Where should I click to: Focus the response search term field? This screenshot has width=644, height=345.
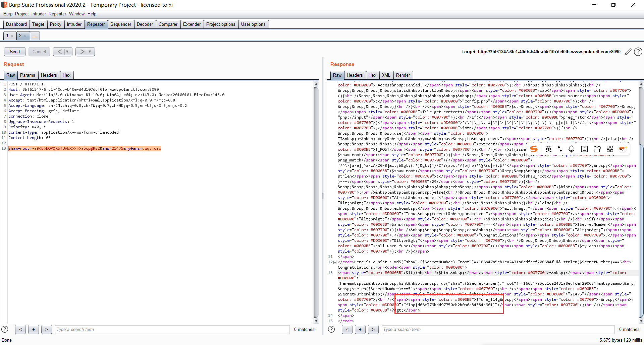[498, 329]
